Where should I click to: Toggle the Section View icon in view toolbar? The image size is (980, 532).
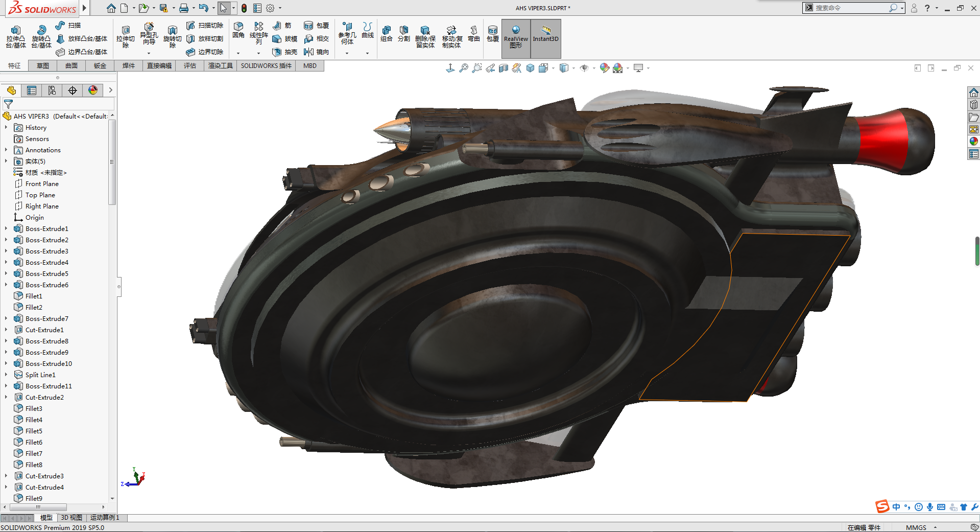504,68
